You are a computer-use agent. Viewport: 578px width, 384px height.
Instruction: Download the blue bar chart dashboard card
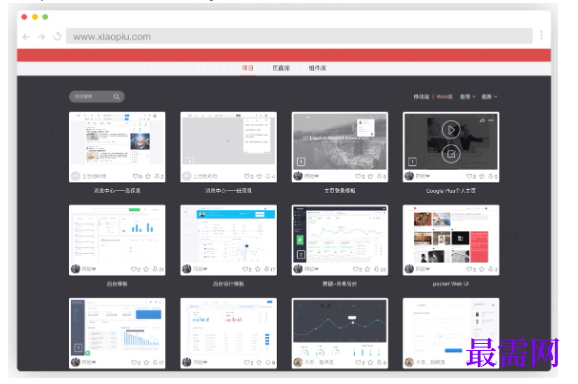point(156,269)
